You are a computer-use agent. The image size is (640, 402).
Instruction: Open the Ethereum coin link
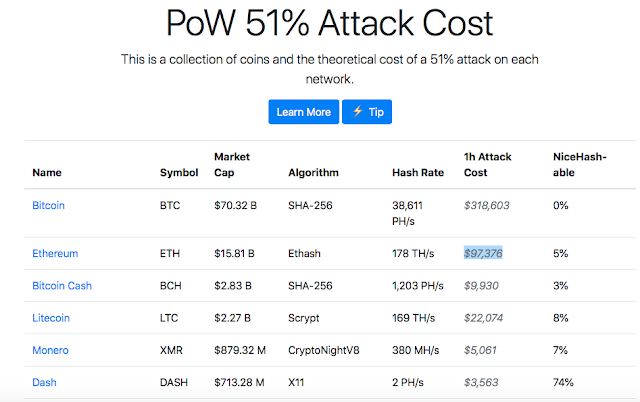[x=55, y=254]
